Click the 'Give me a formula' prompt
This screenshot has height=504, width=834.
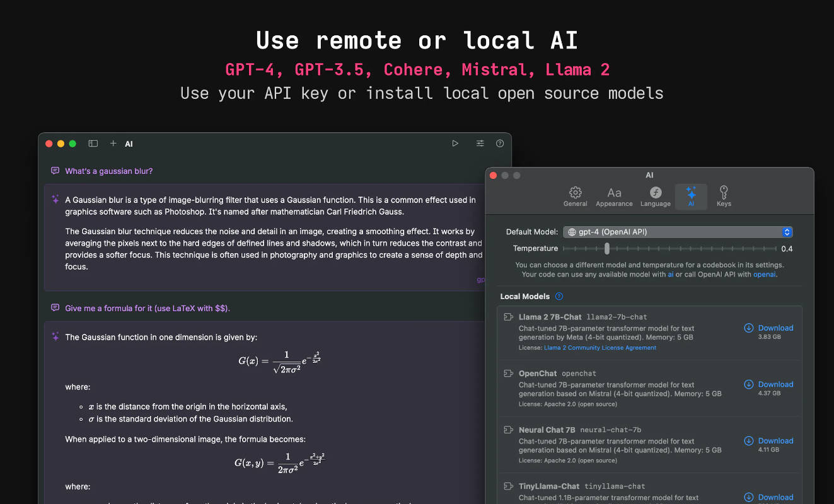[148, 309]
